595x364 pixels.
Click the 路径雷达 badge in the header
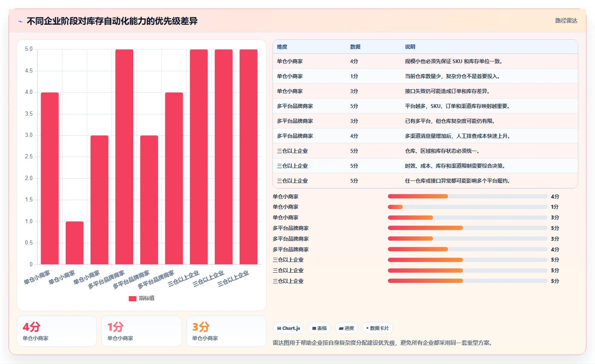click(566, 20)
